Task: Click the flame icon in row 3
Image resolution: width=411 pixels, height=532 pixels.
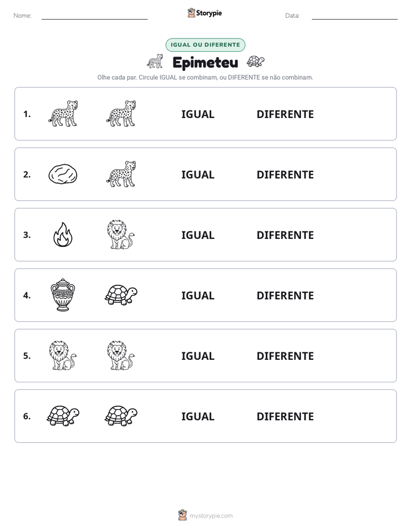Action: [x=63, y=235]
